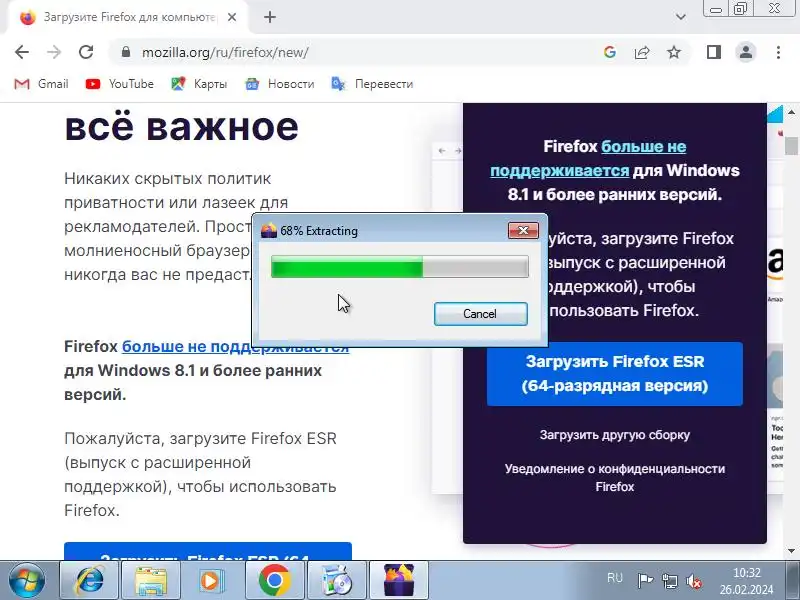The image size is (800, 600).
Task: Click the address bar URL field
Action: pos(357,52)
